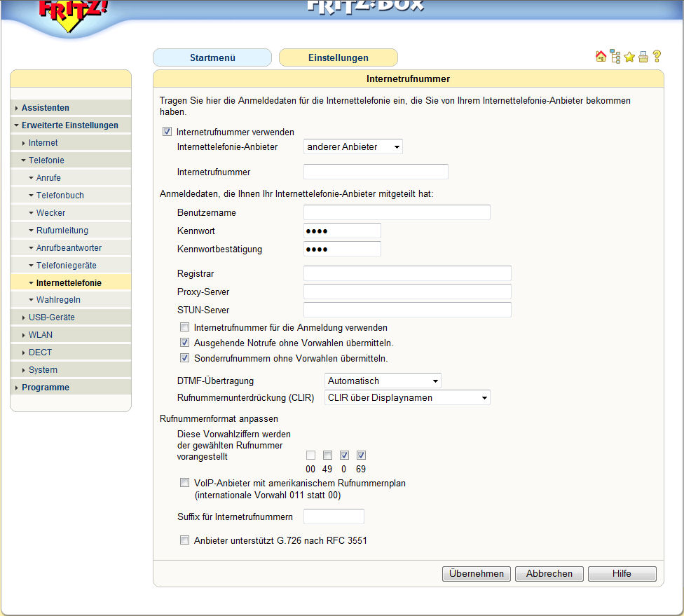Open help via question mark icon
Viewport: 684px width, 616px height.
point(657,56)
